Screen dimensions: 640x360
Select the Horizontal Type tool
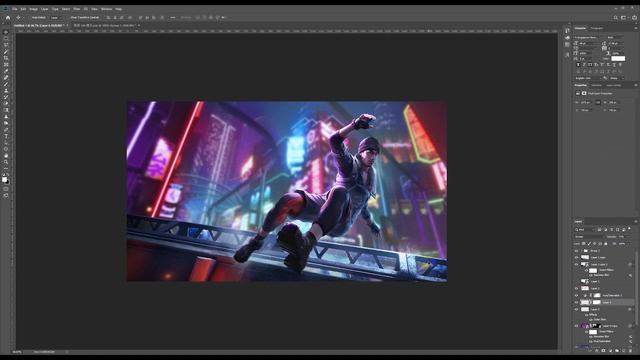point(6,136)
